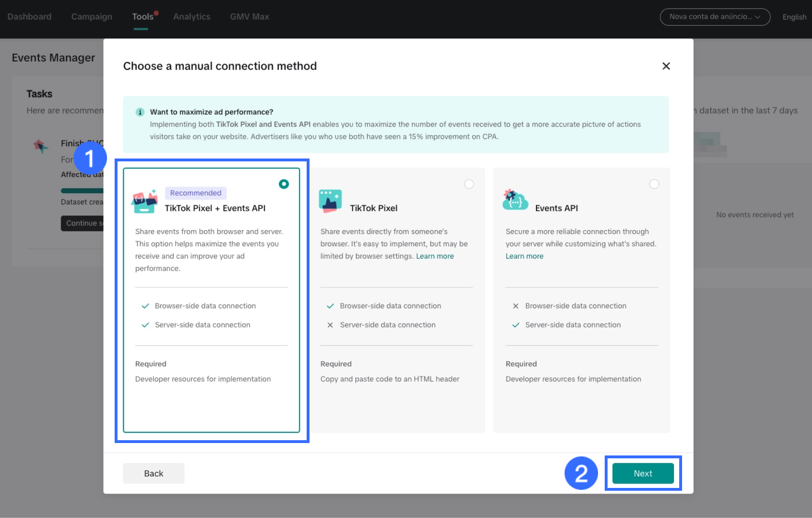Select the TikTok Pixel radio button
Image resolution: width=812 pixels, height=518 pixels.
pos(469,184)
